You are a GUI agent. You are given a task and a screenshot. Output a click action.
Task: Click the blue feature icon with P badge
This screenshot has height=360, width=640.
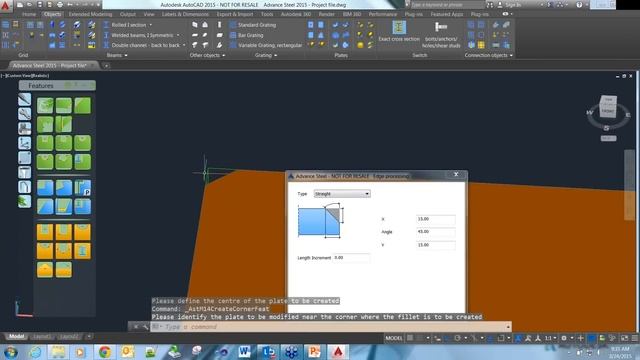82,188
